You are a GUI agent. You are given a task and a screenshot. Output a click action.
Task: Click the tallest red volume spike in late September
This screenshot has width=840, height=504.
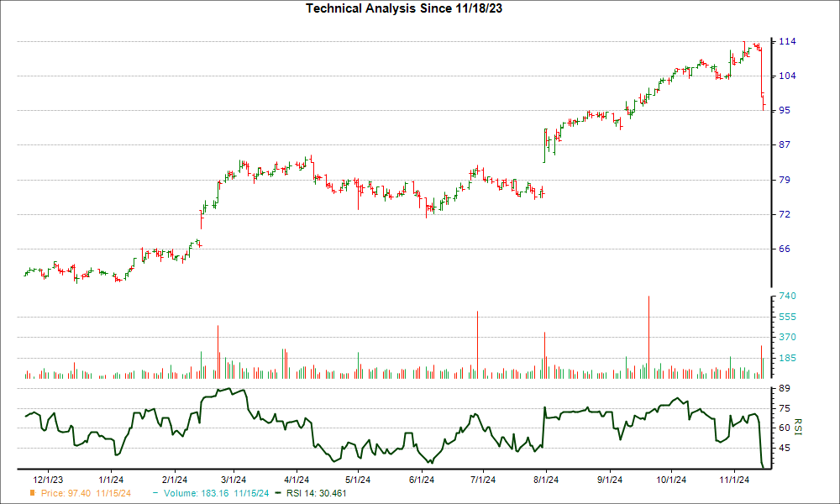point(648,338)
